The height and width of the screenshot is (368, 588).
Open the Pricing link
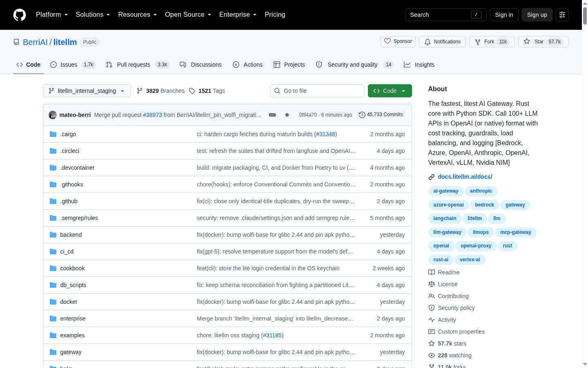click(x=275, y=15)
